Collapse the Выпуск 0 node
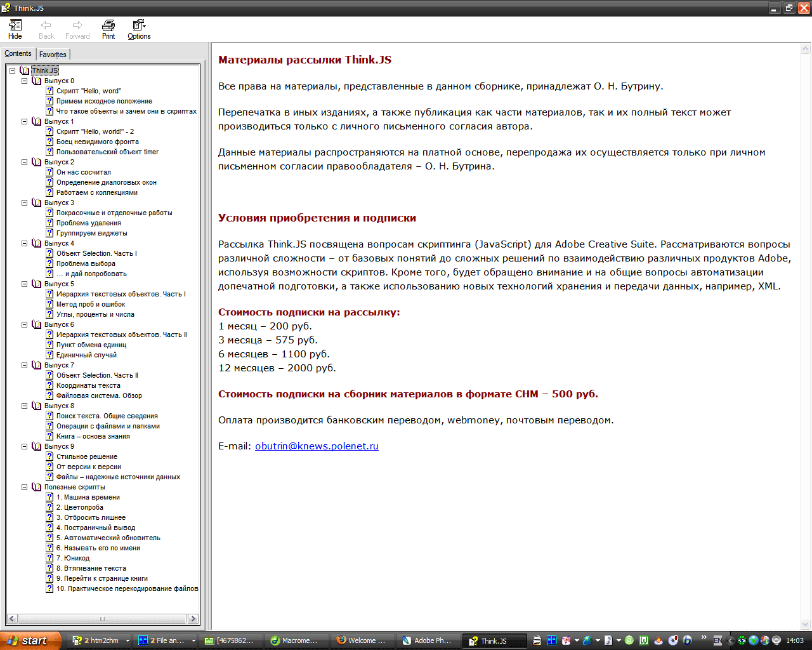Screen dimensions: 812x650 click(25, 81)
